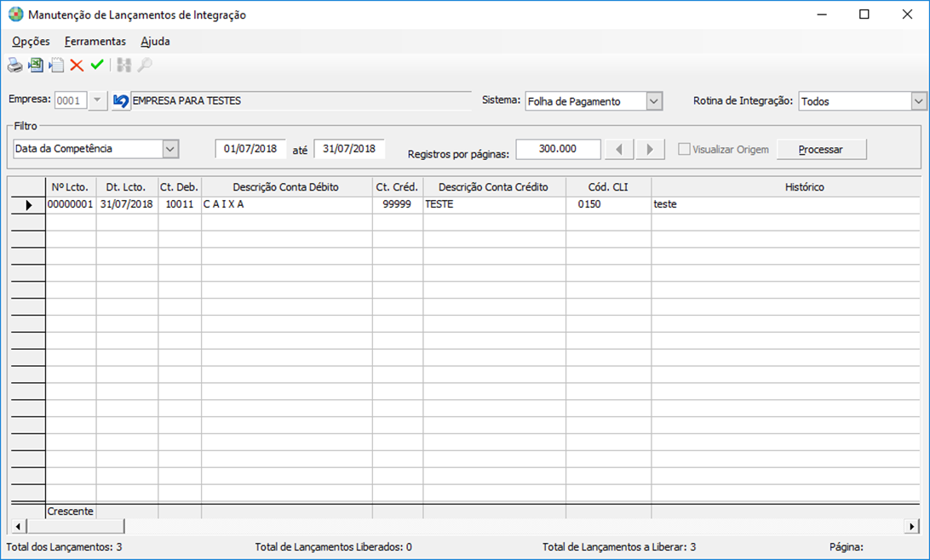
Task: Open the Ferramentas menu
Action: [x=95, y=42]
